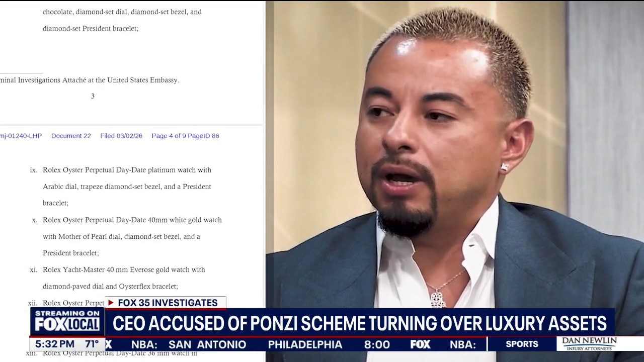Image resolution: width=644 pixels, height=362 pixels.
Task: Click the PHILADELPHIA ticker text
Action: (x=305, y=345)
